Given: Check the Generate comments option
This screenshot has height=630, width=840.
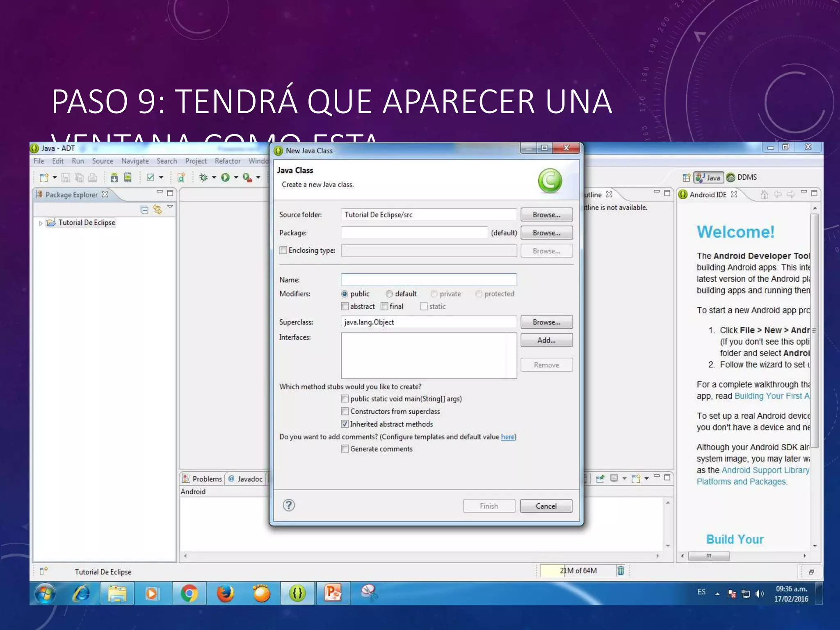Looking at the screenshot, I should click(x=345, y=449).
